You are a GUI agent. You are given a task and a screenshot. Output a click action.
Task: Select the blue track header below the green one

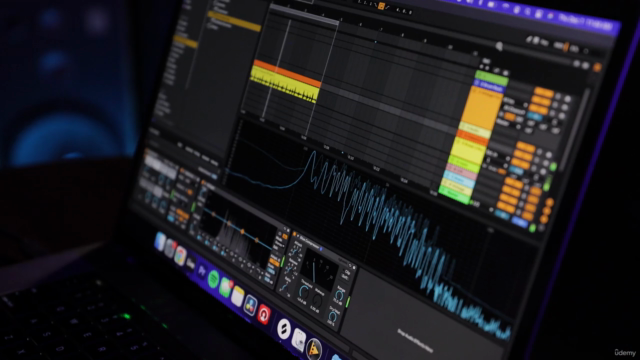point(489,87)
